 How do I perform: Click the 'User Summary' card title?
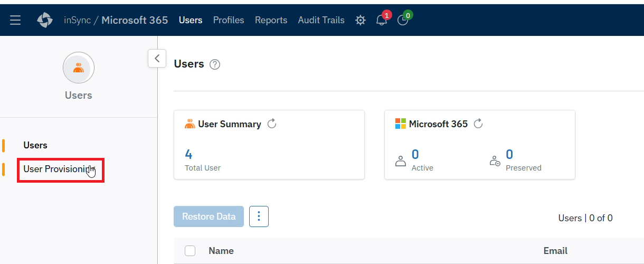pyautogui.click(x=230, y=124)
